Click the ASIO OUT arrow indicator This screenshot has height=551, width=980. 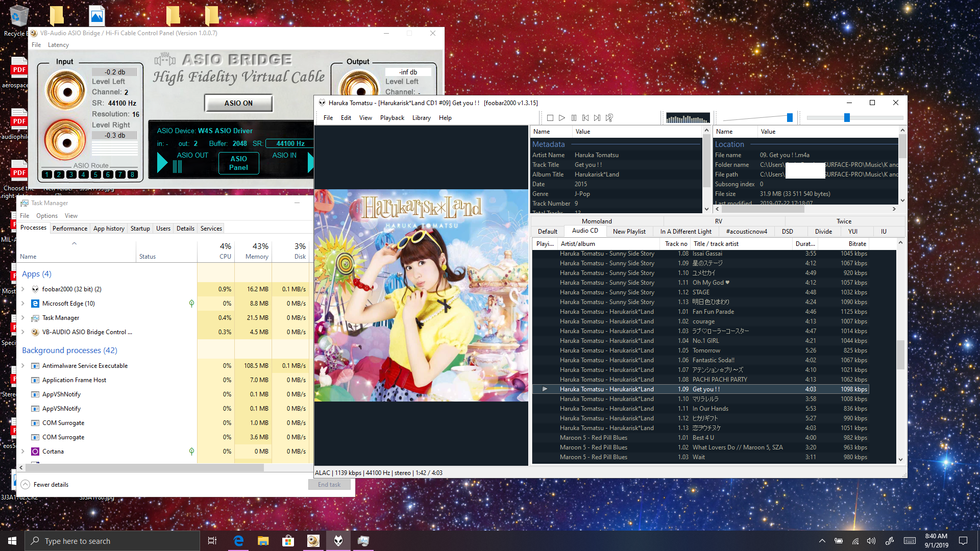pyautogui.click(x=162, y=163)
